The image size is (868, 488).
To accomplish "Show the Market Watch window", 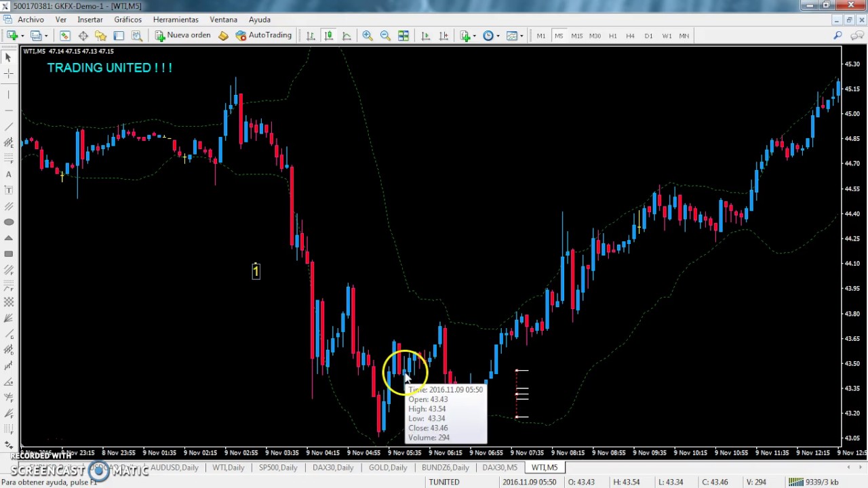I will pos(65,36).
